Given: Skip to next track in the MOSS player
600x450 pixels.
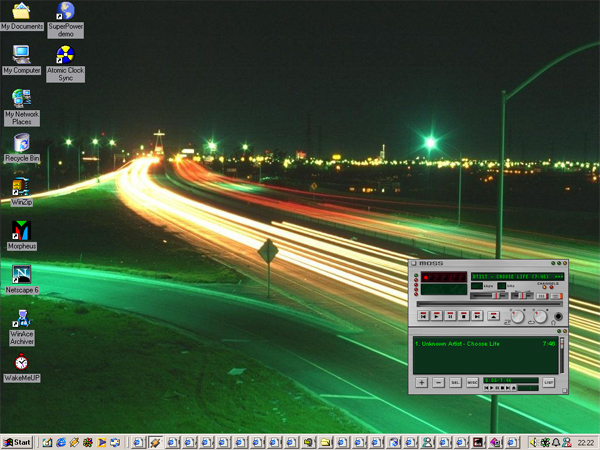Looking at the screenshot, I should (478, 315).
